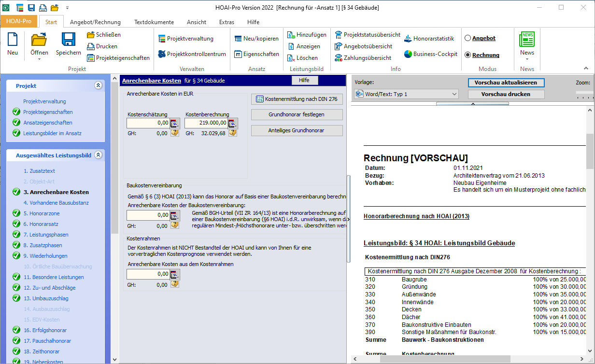
Task: Open Projekteigenschaften from the ribbon
Action: tap(118, 58)
